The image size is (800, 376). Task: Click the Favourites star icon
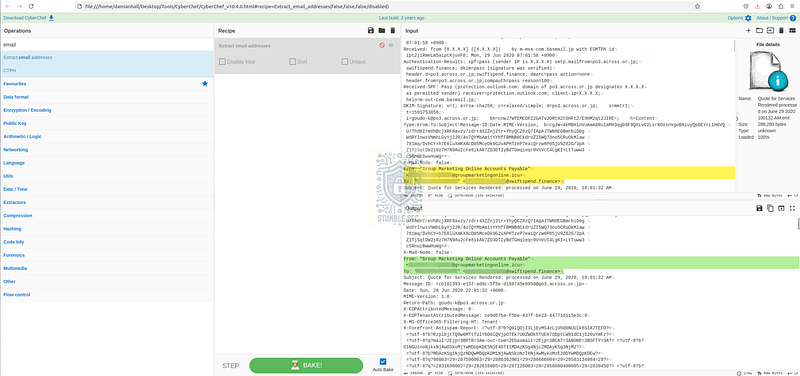(205, 84)
